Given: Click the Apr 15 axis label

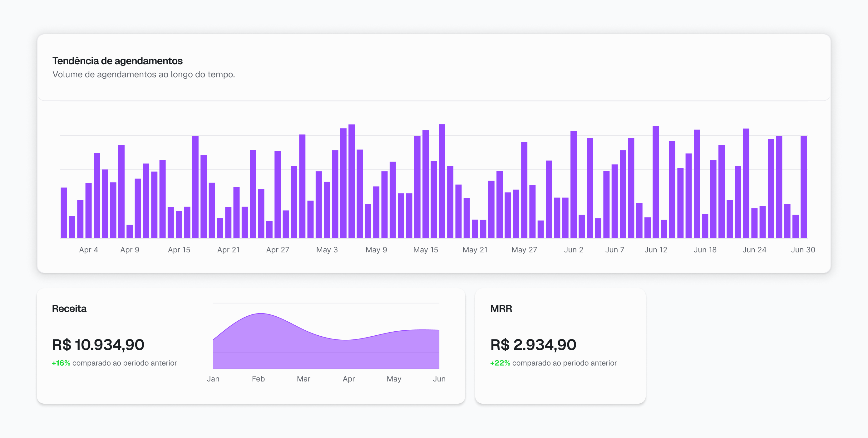Looking at the screenshot, I should (179, 250).
